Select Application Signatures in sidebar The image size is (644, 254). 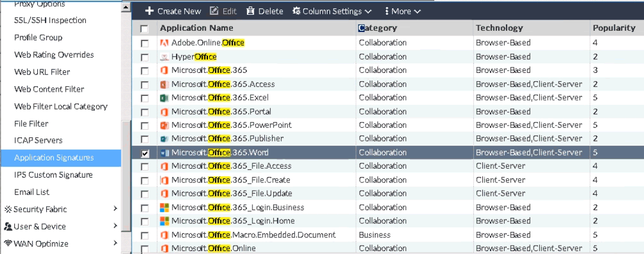[x=60, y=157]
